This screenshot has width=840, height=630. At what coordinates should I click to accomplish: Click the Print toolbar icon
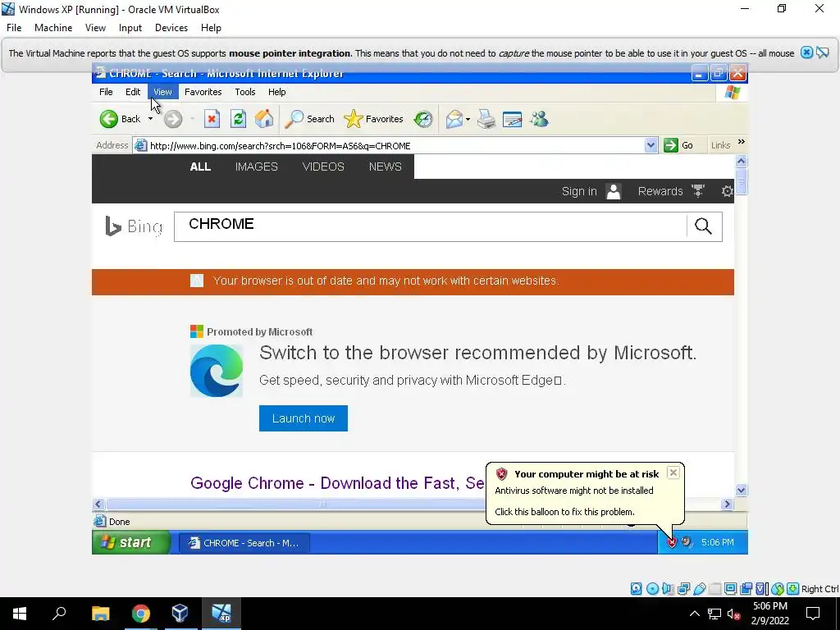486,119
